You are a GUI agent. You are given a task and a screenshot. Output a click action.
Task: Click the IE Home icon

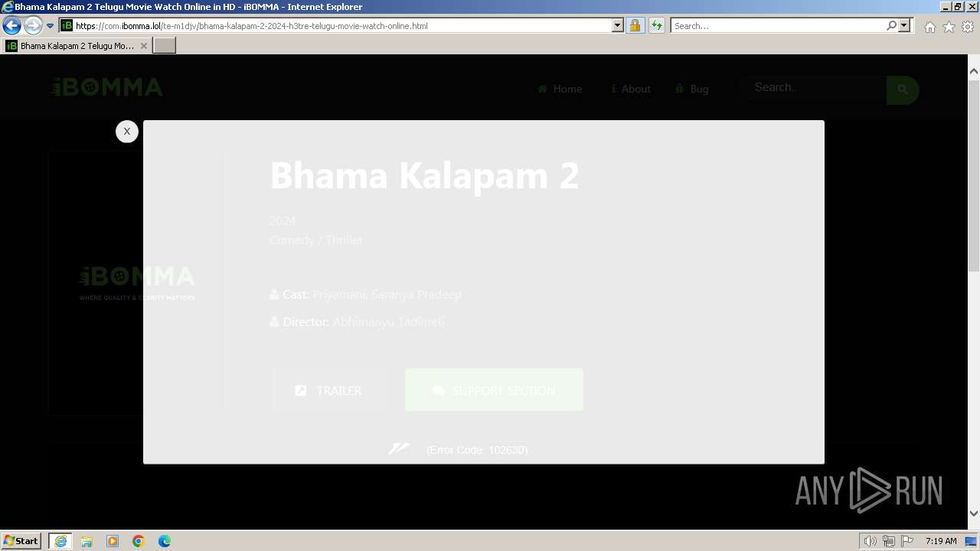click(x=929, y=27)
